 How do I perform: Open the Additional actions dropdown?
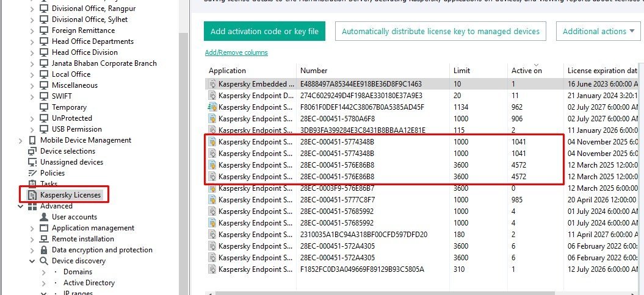coord(599,31)
